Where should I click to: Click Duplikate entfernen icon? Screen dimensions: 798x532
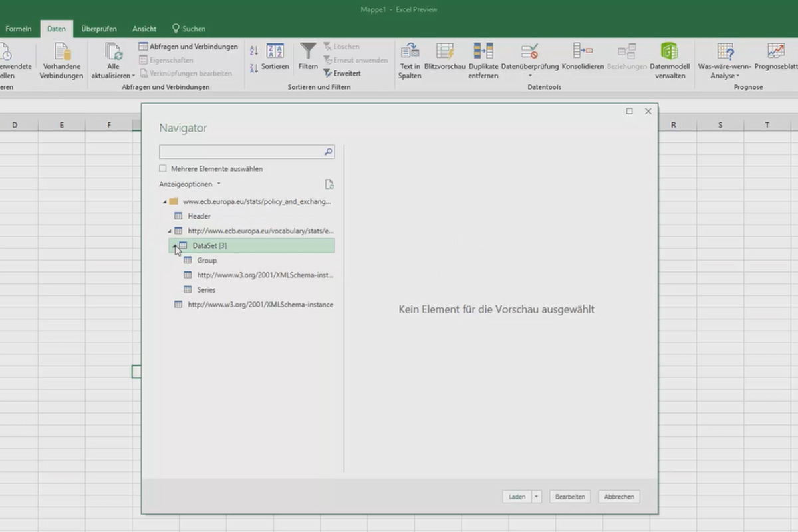point(483,51)
